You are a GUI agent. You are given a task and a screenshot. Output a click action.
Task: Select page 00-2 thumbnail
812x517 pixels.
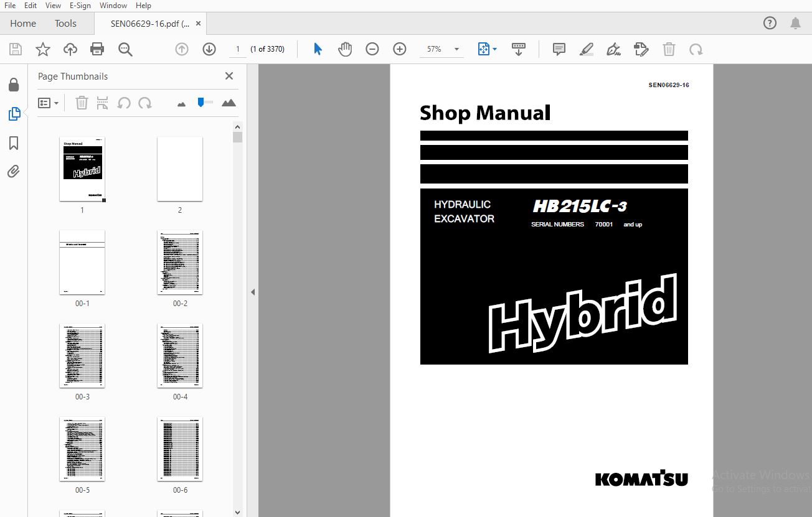180,263
